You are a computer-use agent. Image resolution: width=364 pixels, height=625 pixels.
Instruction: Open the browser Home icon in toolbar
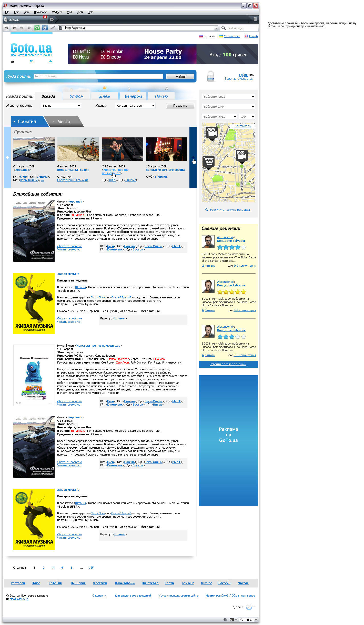(45, 28)
